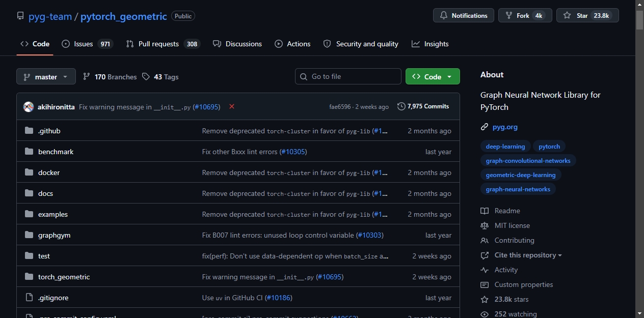Click the test folder icon
The image size is (644, 318).
pyautogui.click(x=29, y=256)
